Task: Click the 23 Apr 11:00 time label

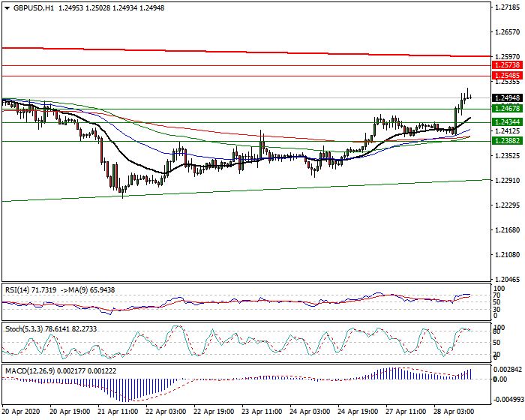Action: [x=262, y=412]
